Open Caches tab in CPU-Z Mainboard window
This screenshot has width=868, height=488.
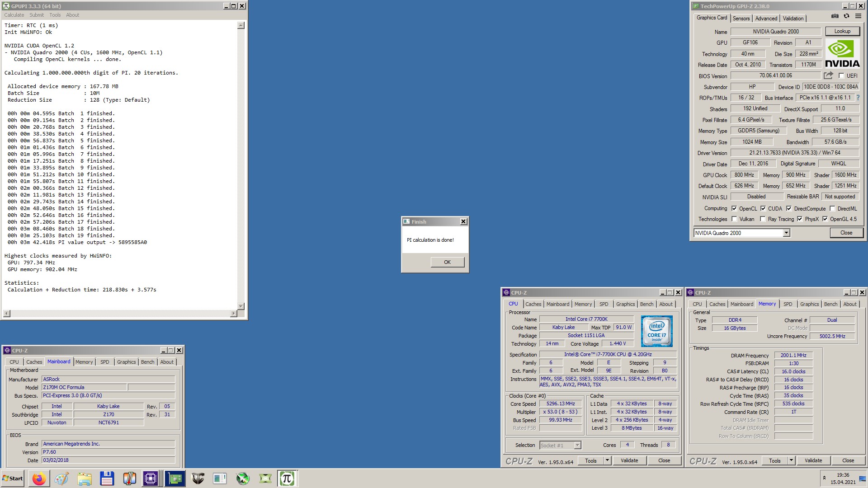[34, 362]
